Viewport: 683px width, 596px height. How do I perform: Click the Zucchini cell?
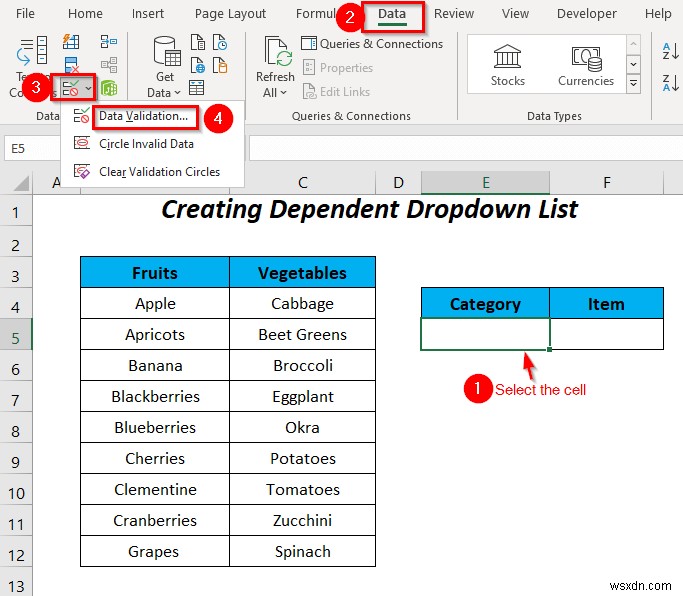(x=302, y=520)
